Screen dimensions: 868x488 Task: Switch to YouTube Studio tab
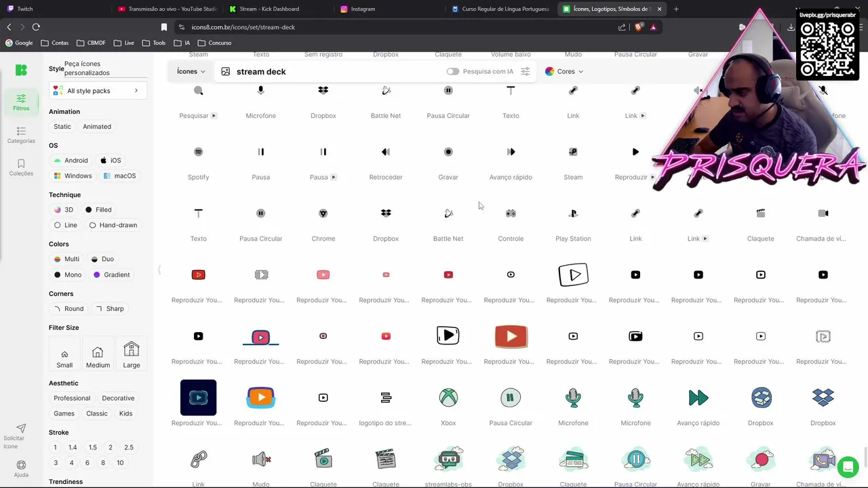coord(167,9)
